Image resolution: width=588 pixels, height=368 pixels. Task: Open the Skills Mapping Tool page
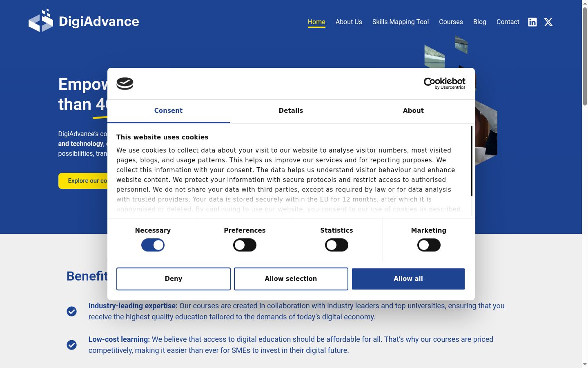click(401, 22)
